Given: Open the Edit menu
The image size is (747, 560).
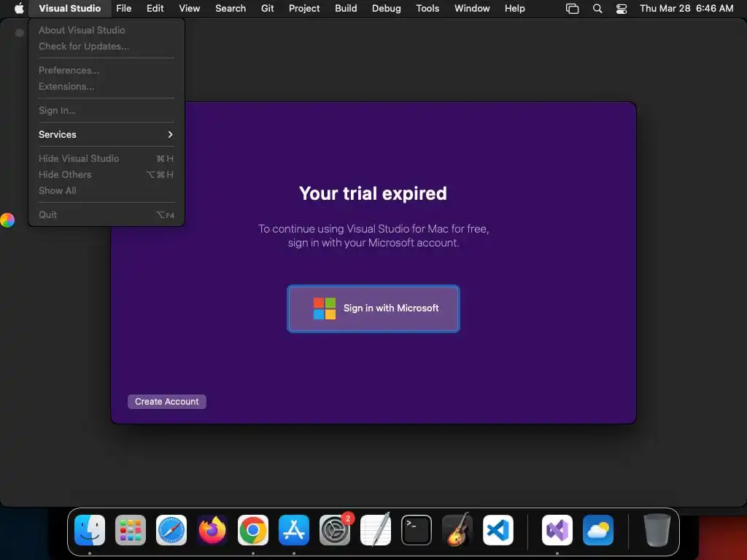Looking at the screenshot, I should (155, 8).
